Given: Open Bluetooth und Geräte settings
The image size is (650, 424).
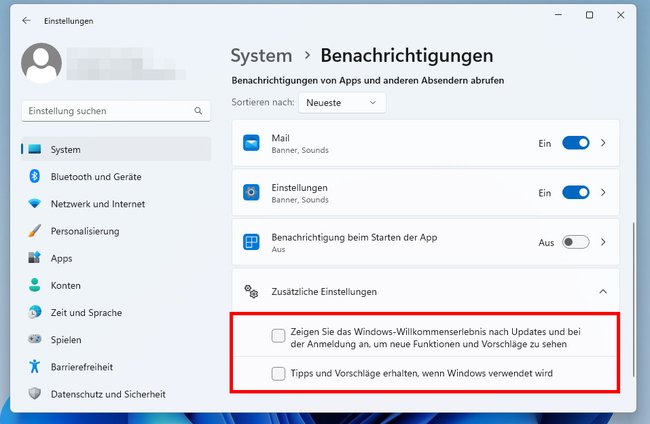Looking at the screenshot, I should click(x=116, y=177).
